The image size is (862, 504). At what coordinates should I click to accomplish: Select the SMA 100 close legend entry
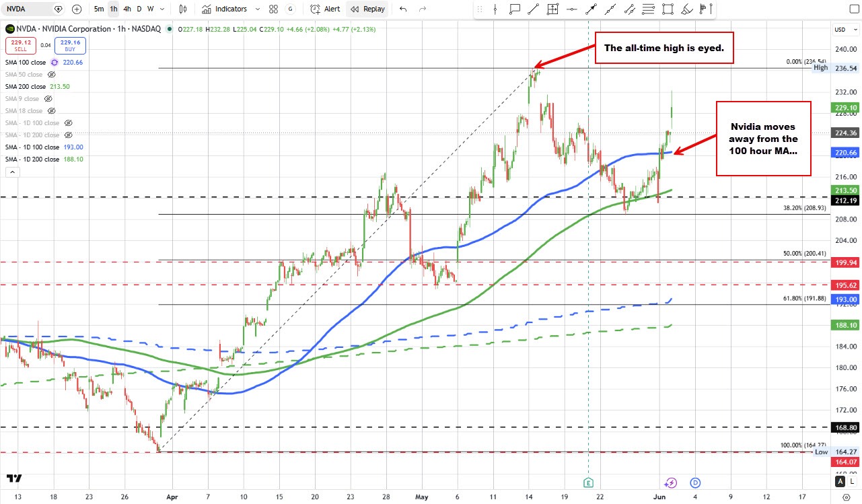pos(26,63)
